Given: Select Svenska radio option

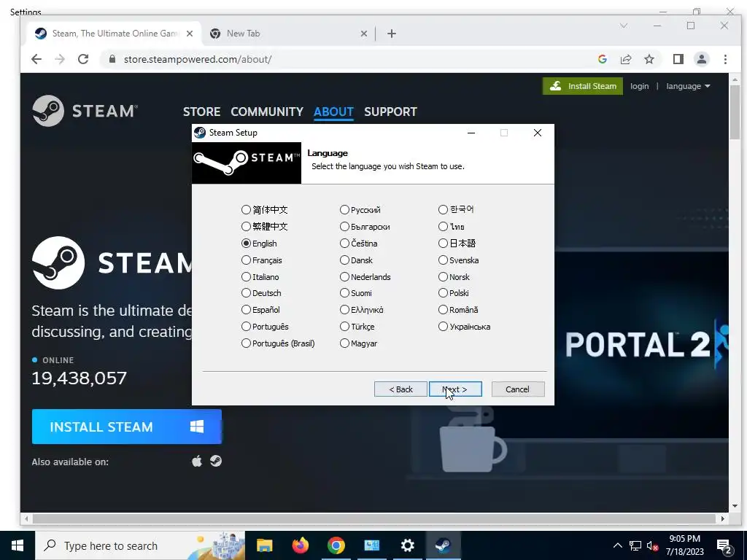Looking at the screenshot, I should point(443,260).
